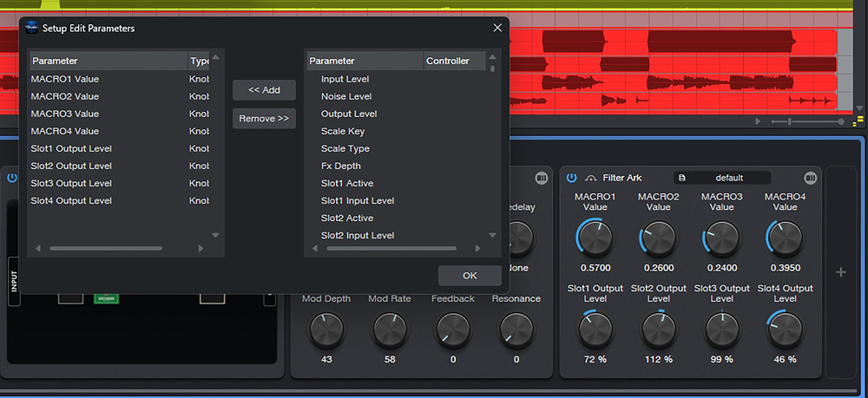This screenshot has height=398, width=868.
Task: Click the Filter Ark sidechain icon
Action: click(x=590, y=178)
